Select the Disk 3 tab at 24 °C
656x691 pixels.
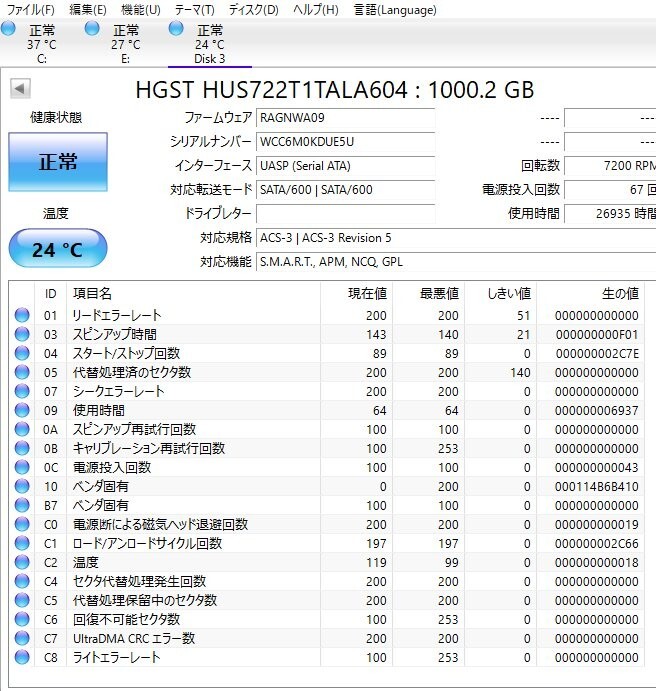210,44
